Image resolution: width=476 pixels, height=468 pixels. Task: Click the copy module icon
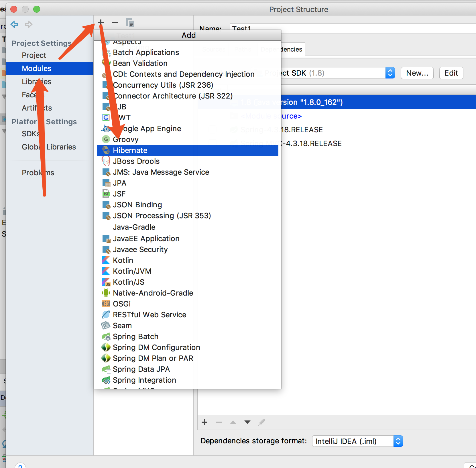(x=130, y=22)
